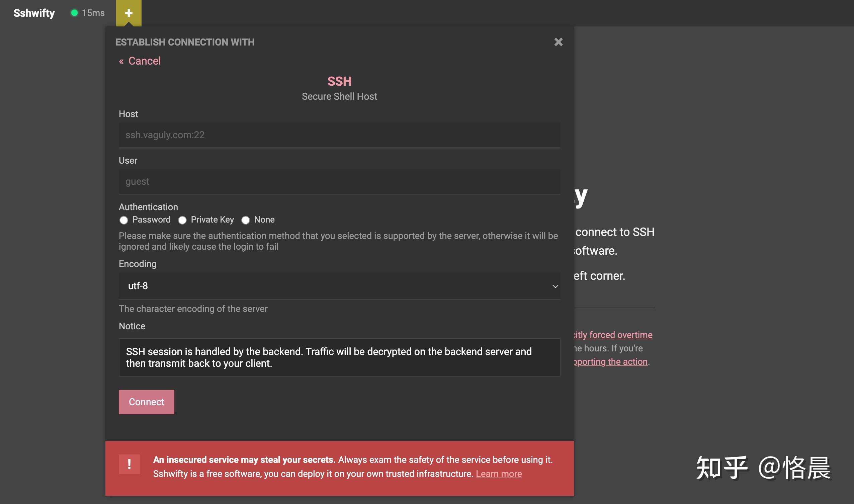
Task: Choose None authentication radio button
Action: [x=246, y=220]
